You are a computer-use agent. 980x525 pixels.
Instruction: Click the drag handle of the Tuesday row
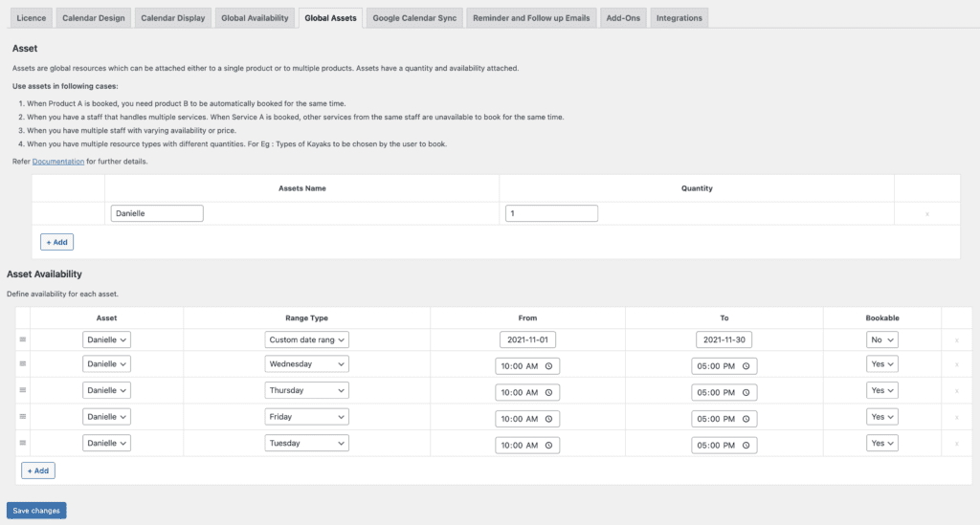point(23,443)
